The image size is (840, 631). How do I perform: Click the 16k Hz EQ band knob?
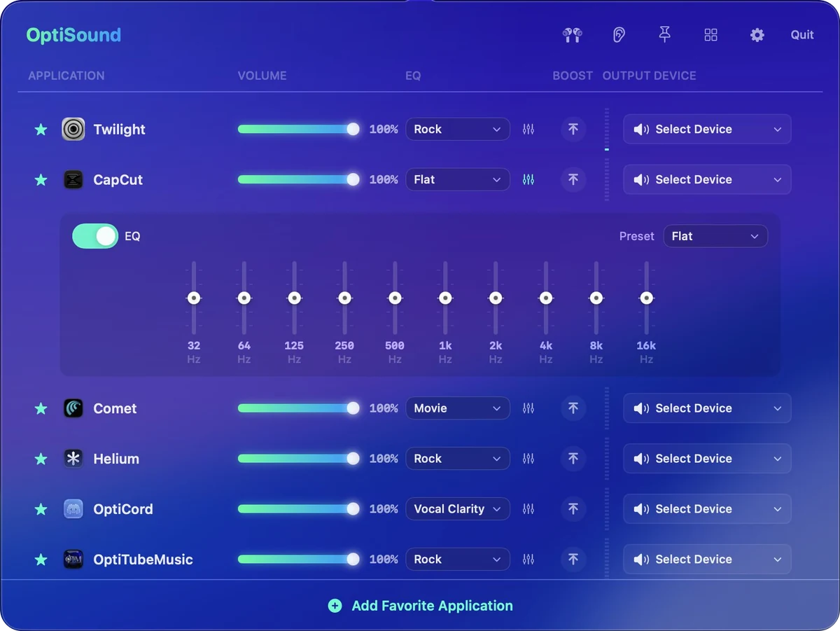(646, 298)
